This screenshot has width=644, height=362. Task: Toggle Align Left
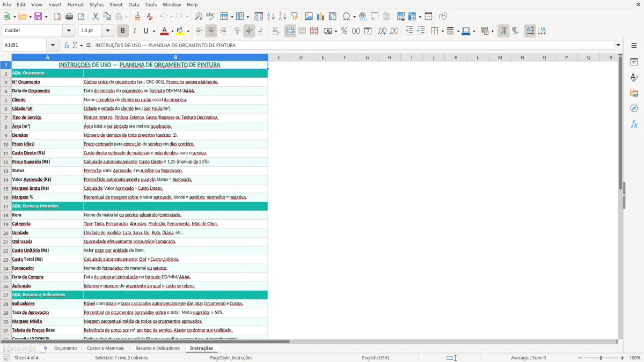[199, 31]
